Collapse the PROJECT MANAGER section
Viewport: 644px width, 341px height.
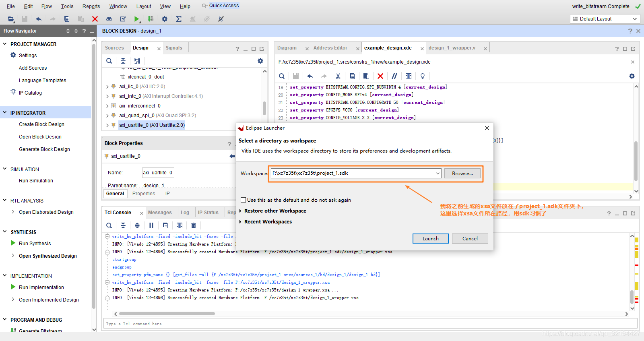point(5,44)
